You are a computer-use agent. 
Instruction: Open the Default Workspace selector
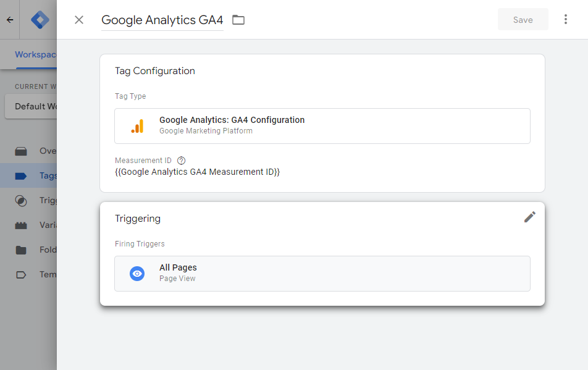click(31, 106)
